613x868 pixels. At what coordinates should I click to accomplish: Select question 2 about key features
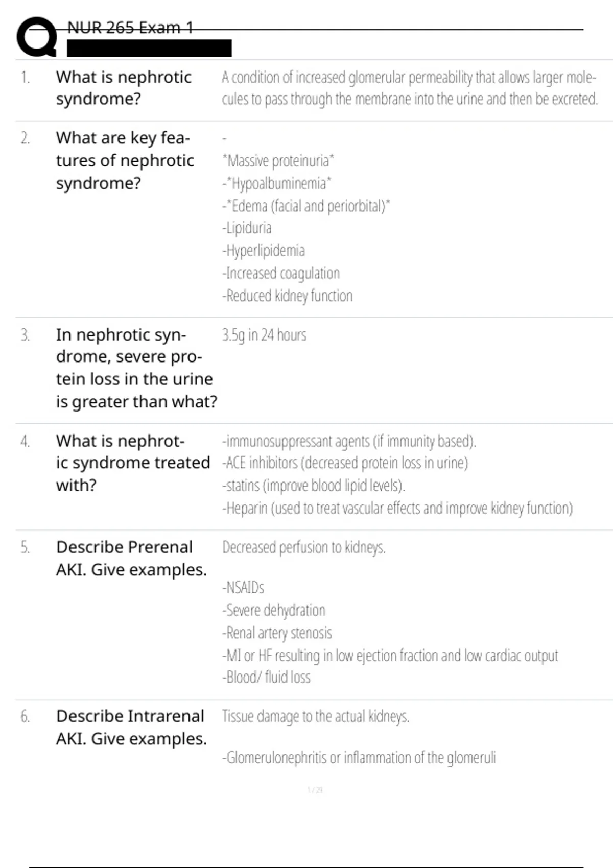[125, 160]
